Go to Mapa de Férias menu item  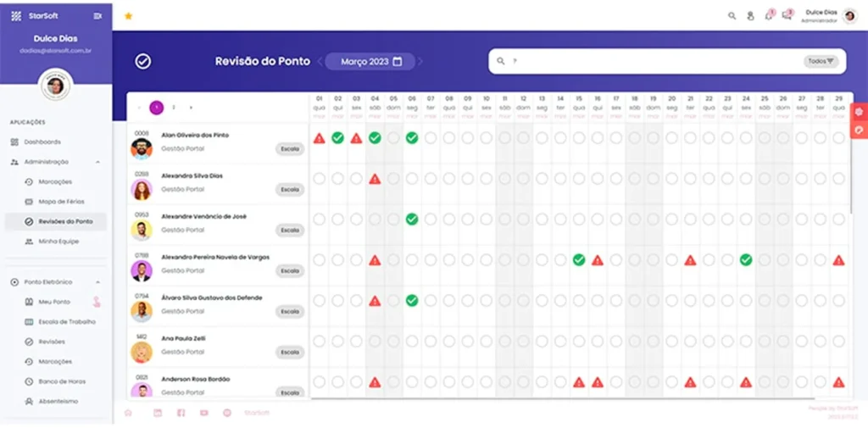[x=60, y=202]
